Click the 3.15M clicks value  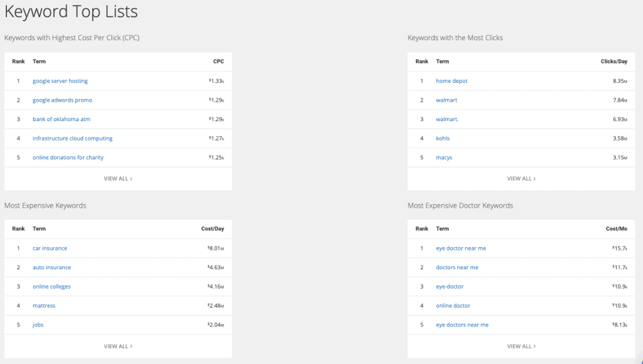point(620,158)
